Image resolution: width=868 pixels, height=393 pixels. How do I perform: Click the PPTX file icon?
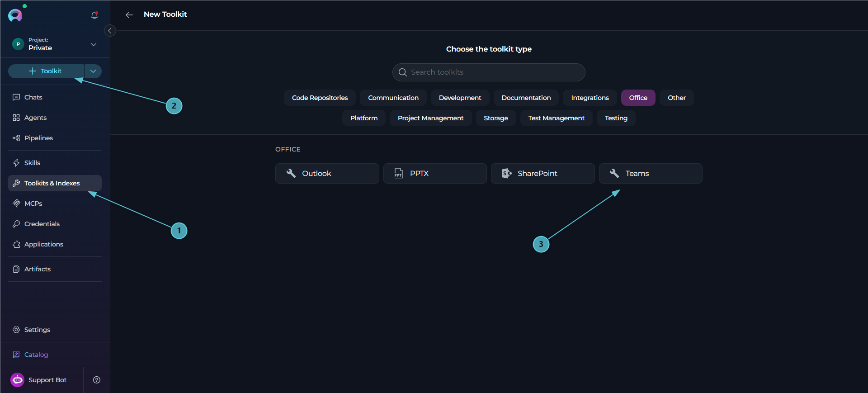(398, 173)
